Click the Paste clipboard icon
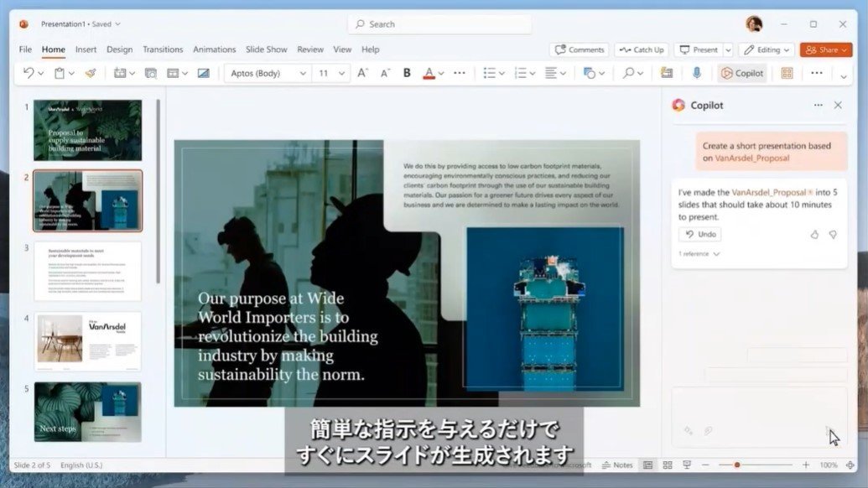The height and width of the screenshot is (488, 868). pos(60,73)
